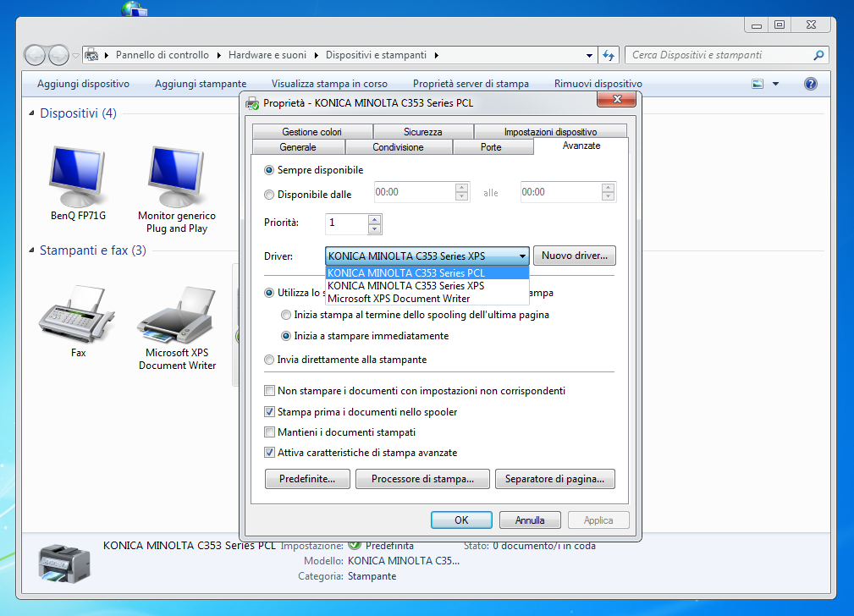Click the refresh icon beside address bar
This screenshot has width=854, height=616.
[x=609, y=55]
